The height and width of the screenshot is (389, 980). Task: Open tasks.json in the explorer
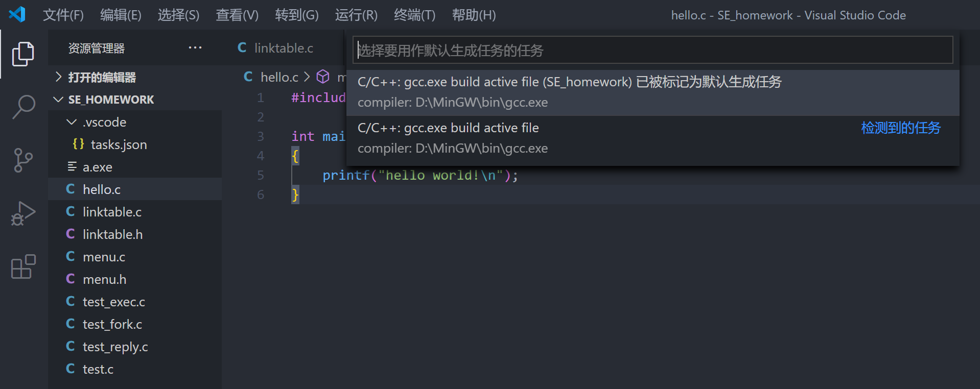(x=119, y=144)
